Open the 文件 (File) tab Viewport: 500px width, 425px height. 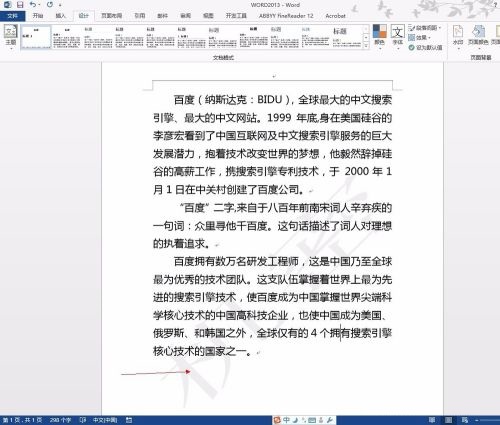(x=12, y=16)
